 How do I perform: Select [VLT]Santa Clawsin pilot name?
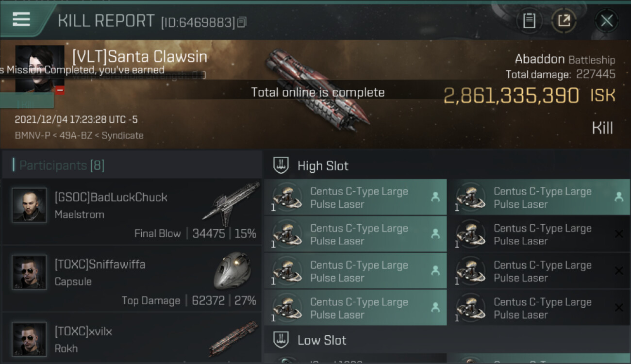(x=140, y=57)
